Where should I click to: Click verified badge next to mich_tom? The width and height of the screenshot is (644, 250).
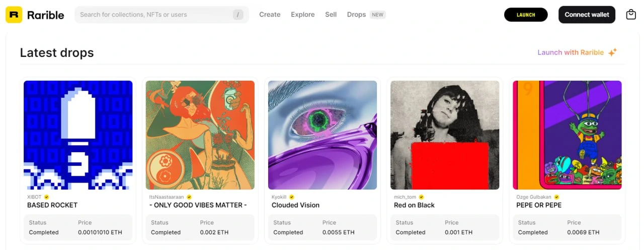[x=422, y=197]
